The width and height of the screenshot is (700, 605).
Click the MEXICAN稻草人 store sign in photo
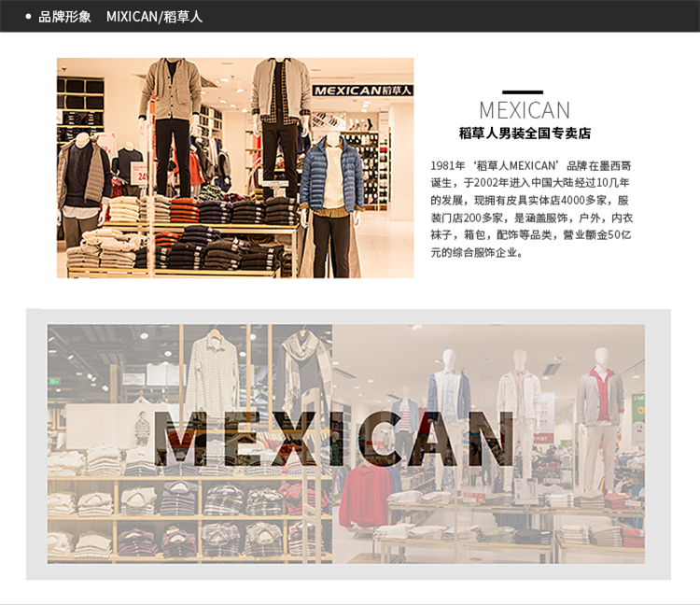[362, 91]
